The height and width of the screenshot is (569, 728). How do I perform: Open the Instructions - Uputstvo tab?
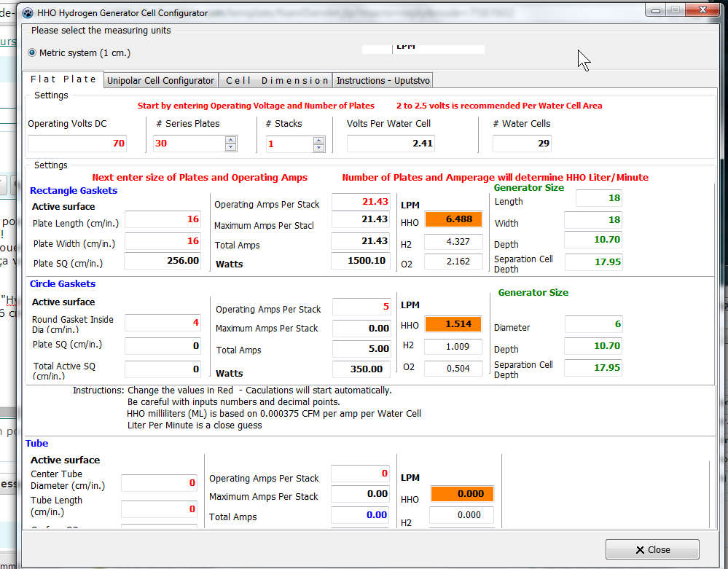coord(384,80)
